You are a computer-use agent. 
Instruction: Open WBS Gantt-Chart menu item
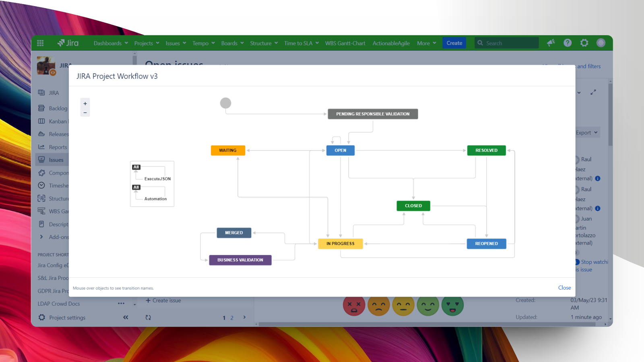point(345,43)
